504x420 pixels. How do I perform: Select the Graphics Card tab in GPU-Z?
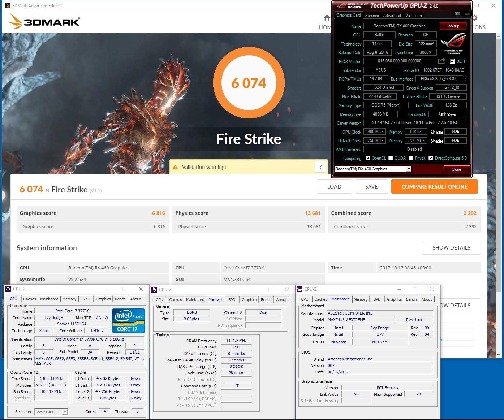[x=348, y=15]
